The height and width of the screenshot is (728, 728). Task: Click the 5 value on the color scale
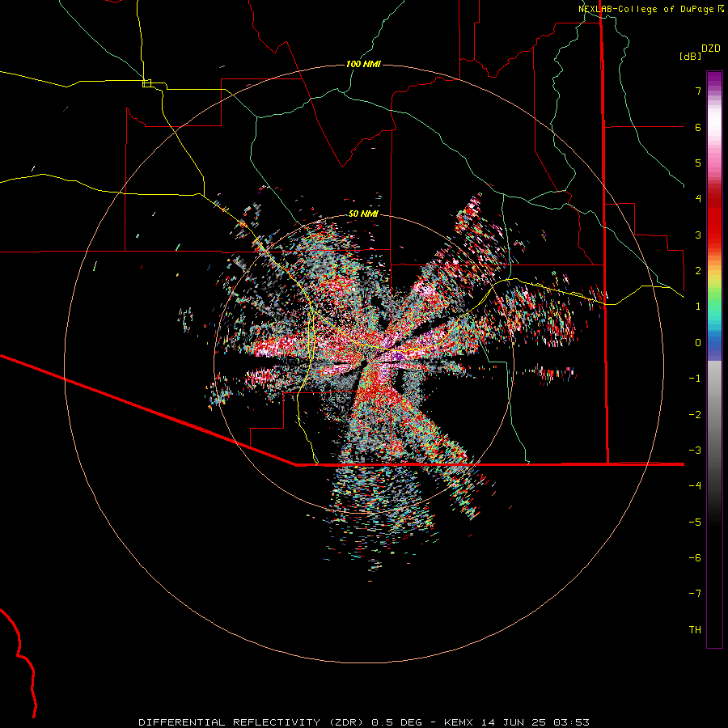coord(698,163)
